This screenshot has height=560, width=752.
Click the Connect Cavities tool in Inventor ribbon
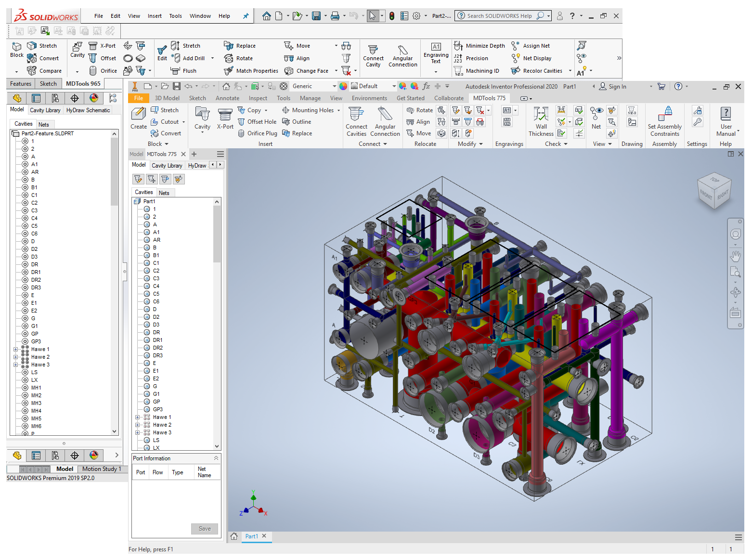pyautogui.click(x=356, y=121)
